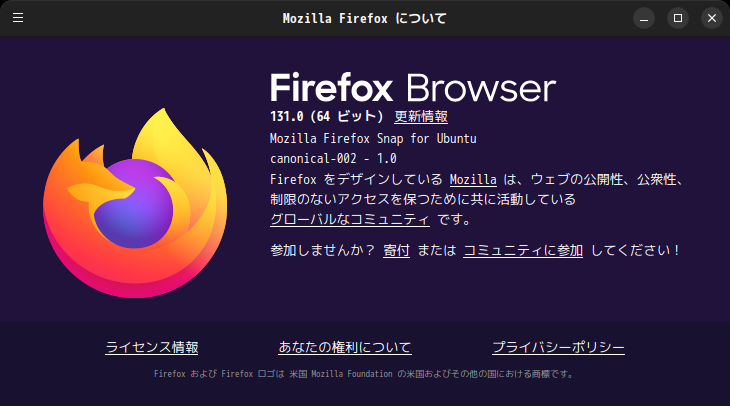
Task: Click the text canonical-002 - 1.0
Action: tap(333, 159)
